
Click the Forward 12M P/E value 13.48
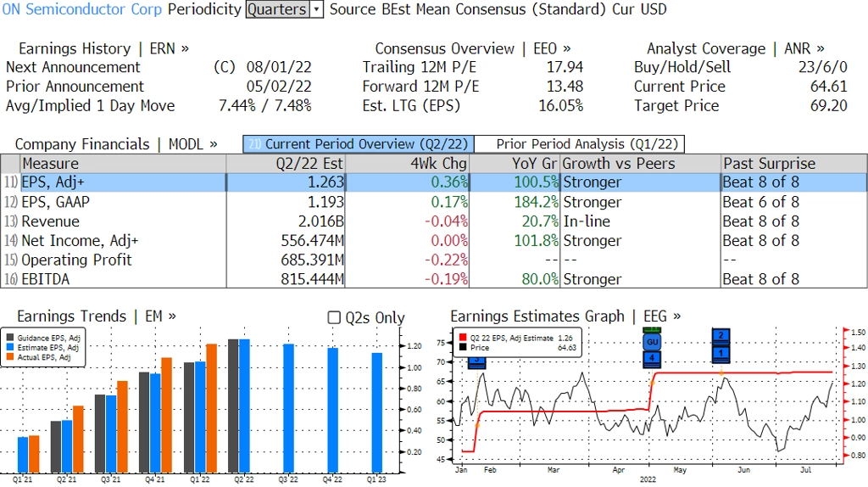[x=565, y=87]
